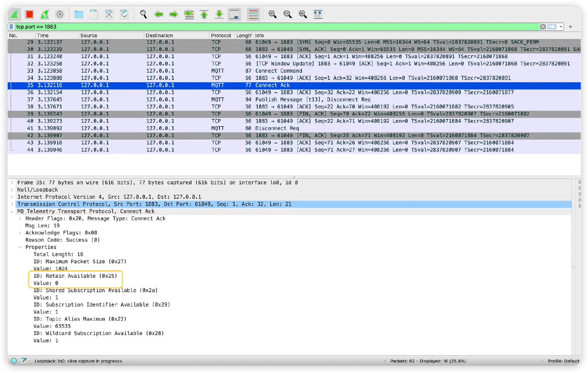Select ID: Wildcard Subscription Available (0x28) line
This screenshot has height=373, width=588.
(x=99, y=333)
